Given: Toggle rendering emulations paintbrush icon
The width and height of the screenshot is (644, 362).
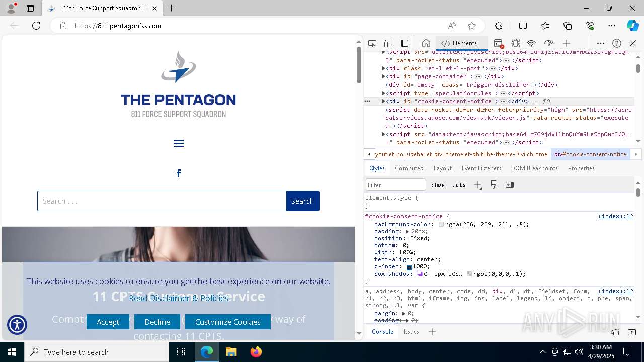Looking at the screenshot, I should [494, 185].
